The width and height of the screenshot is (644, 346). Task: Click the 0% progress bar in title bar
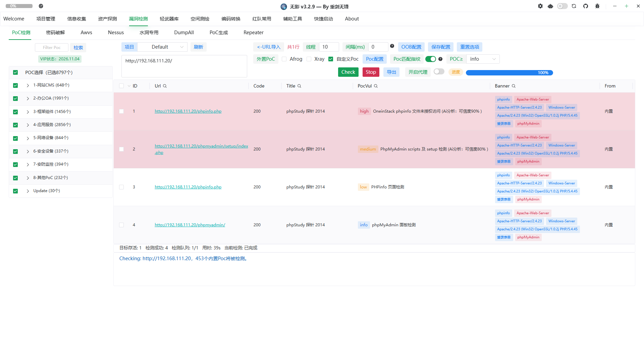19,6
